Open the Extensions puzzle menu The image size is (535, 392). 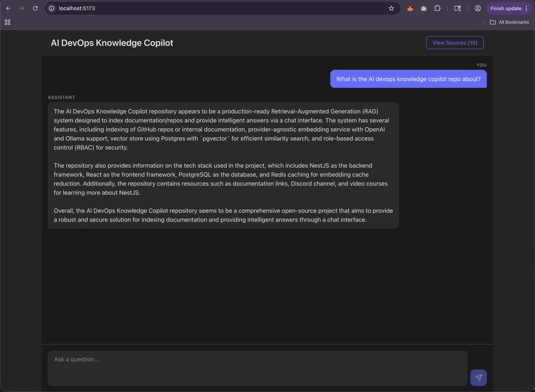tap(437, 8)
